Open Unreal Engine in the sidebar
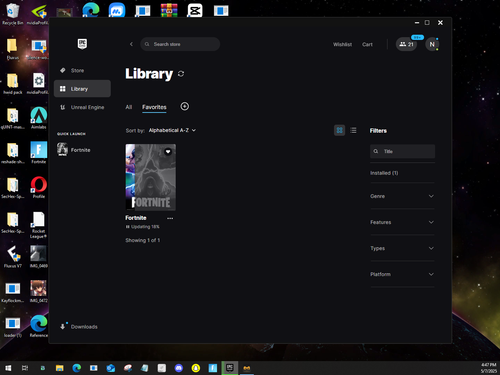The height and width of the screenshot is (375, 500). (82, 107)
